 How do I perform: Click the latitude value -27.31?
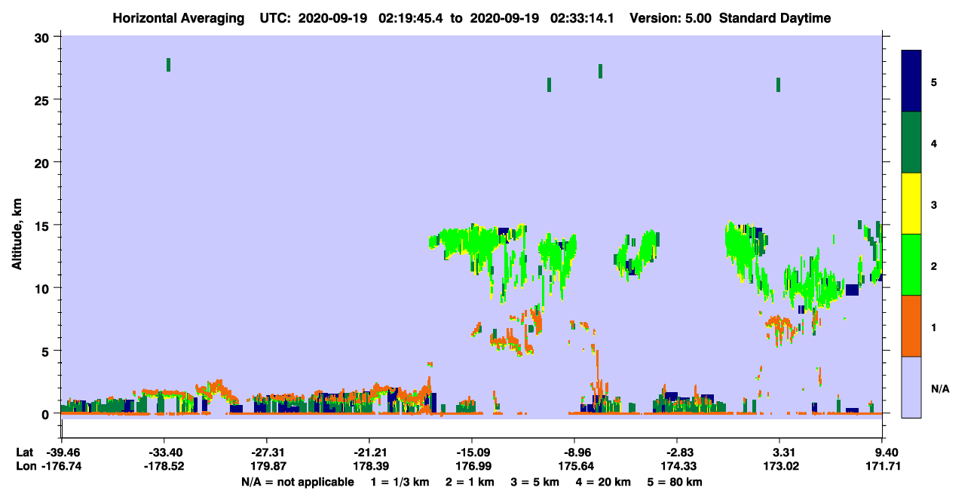click(267, 452)
